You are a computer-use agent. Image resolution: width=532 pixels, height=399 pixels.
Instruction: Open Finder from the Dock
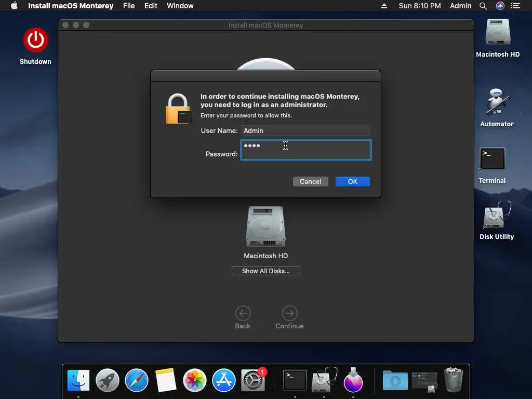click(x=78, y=380)
